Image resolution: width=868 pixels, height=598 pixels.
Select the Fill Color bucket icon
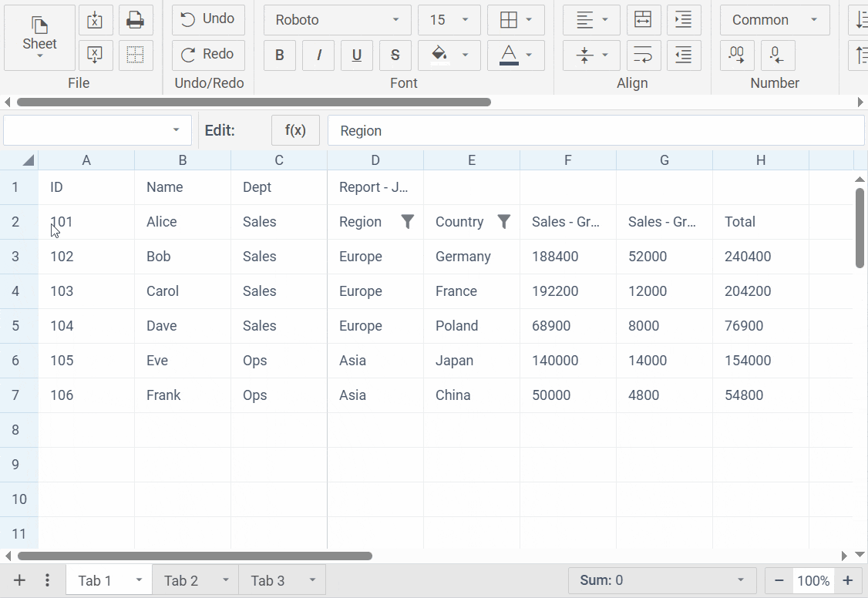[439, 55]
